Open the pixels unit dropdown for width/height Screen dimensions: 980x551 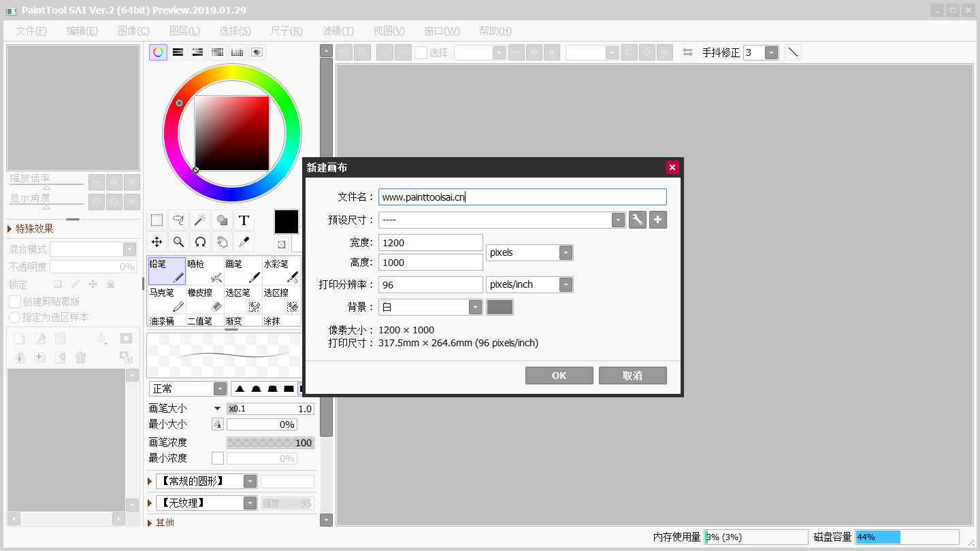pyautogui.click(x=566, y=252)
